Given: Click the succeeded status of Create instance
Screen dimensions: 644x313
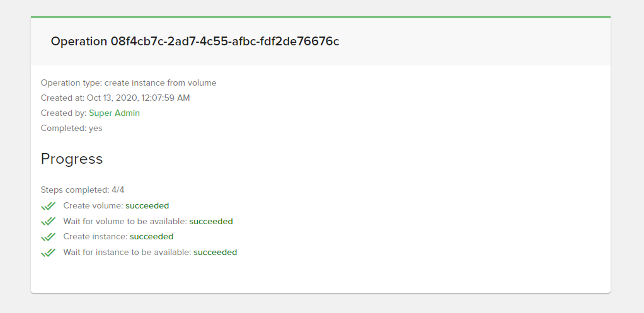Looking at the screenshot, I should click(x=152, y=237).
